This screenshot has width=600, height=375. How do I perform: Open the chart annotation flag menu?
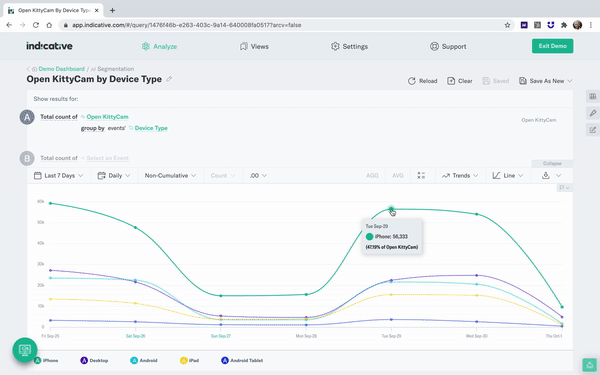[x=564, y=188]
